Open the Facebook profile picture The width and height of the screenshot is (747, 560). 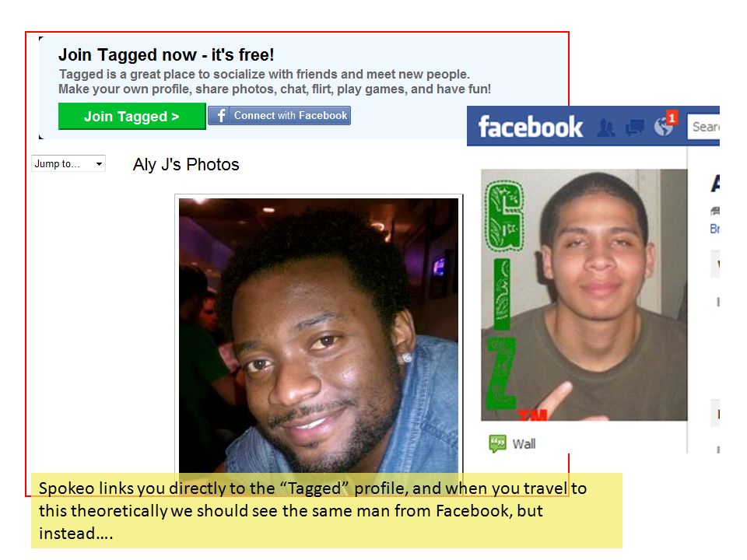tap(584, 295)
